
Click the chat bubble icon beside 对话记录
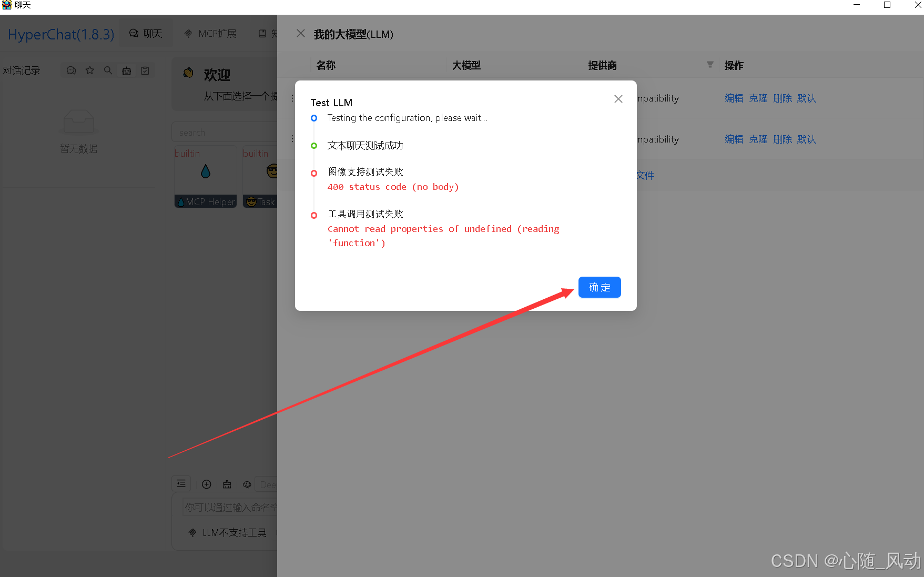pyautogui.click(x=72, y=70)
